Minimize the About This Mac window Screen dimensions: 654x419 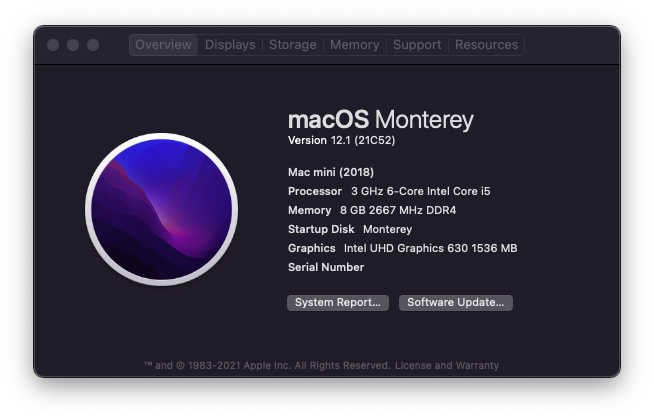coord(73,45)
